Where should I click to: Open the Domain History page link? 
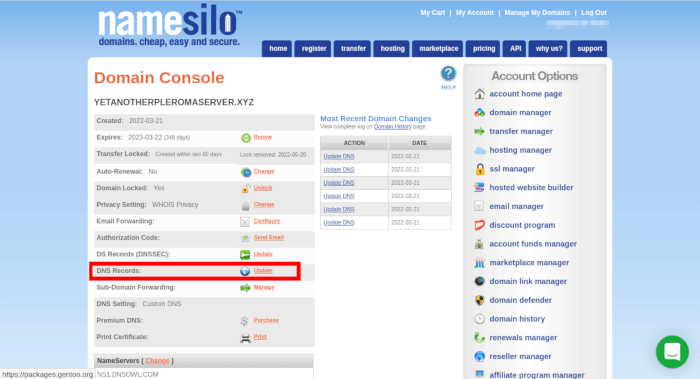pos(392,127)
